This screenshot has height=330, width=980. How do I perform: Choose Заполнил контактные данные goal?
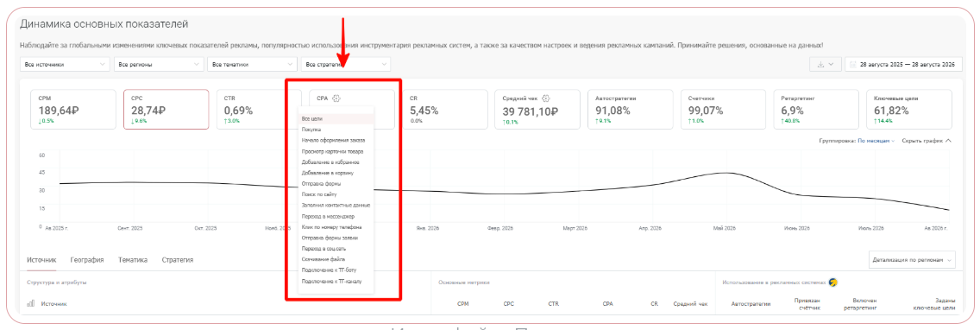(x=336, y=206)
